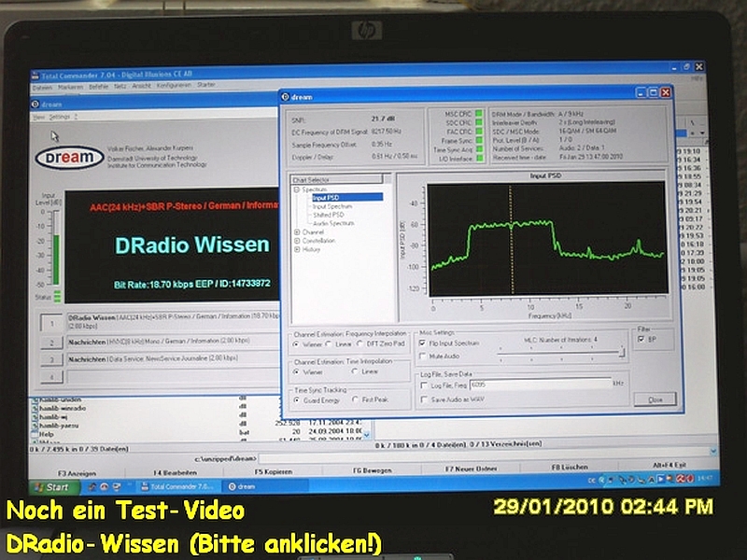Screen dimensions: 747x560
Task: Open View menu in dream main window
Action: coord(39,118)
